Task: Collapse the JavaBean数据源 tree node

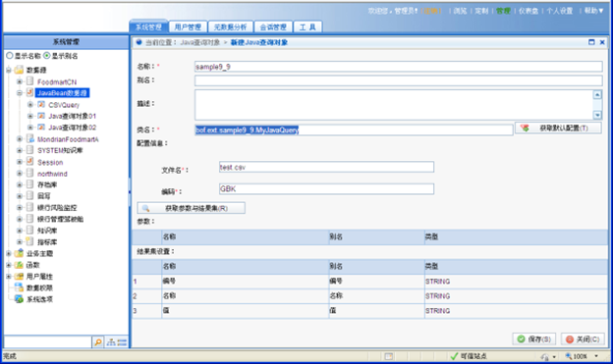Action: click(20, 93)
